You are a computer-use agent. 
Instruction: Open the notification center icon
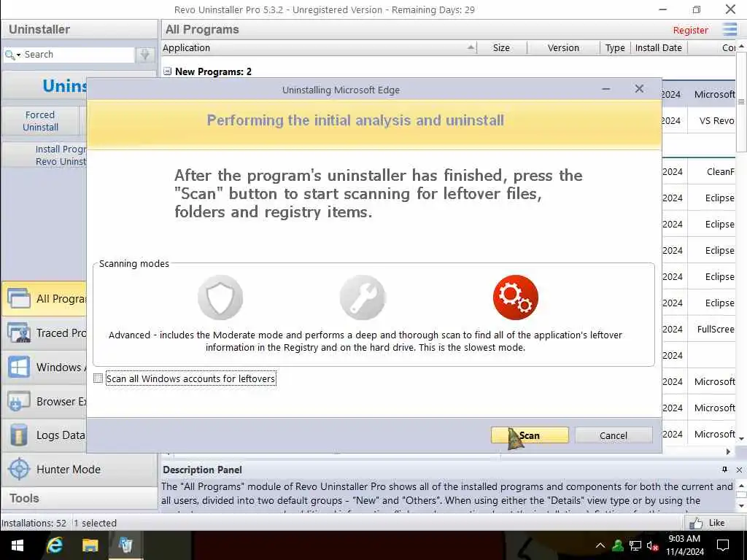pyautogui.click(x=723, y=545)
